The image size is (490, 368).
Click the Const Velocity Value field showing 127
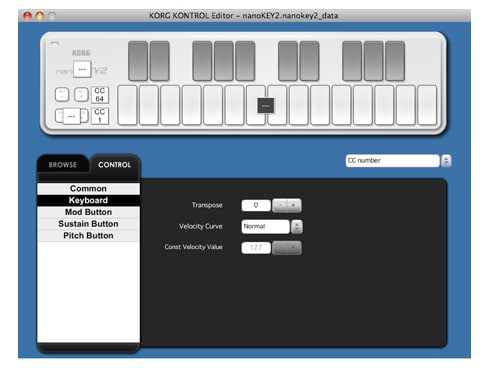[x=256, y=248]
